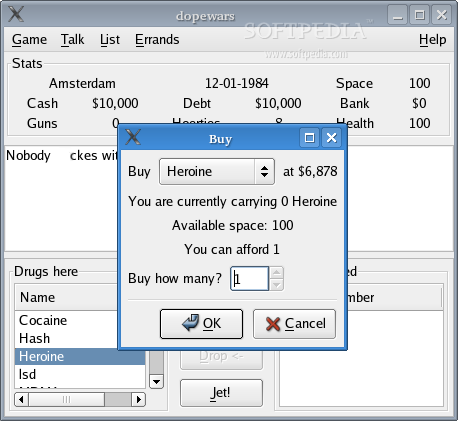The image size is (458, 421).
Task: Open the Help menu
Action: pyautogui.click(x=432, y=40)
